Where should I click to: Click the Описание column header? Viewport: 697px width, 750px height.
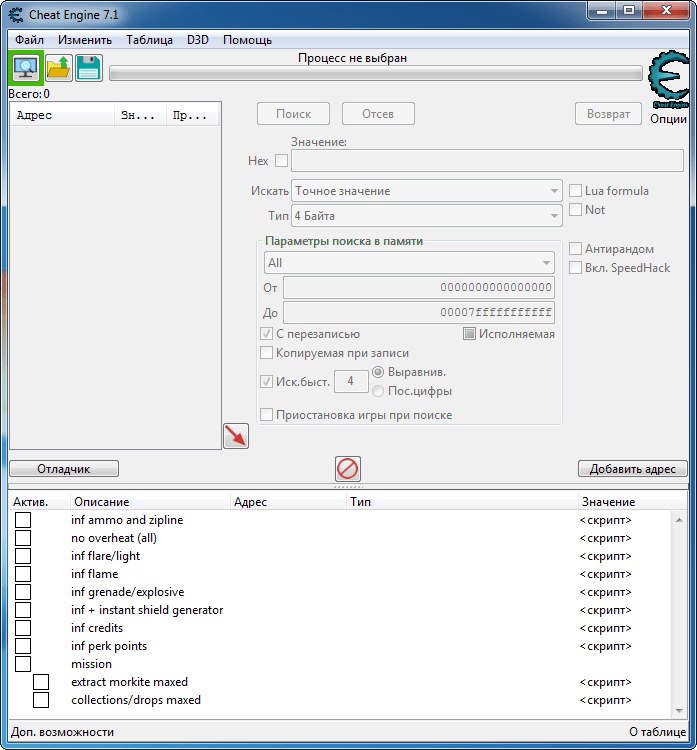point(150,502)
